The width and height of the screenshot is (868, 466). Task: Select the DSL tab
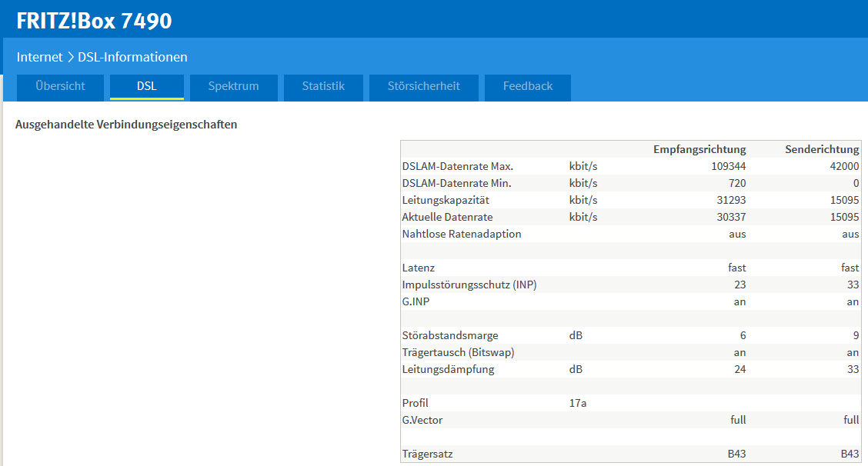tap(146, 86)
